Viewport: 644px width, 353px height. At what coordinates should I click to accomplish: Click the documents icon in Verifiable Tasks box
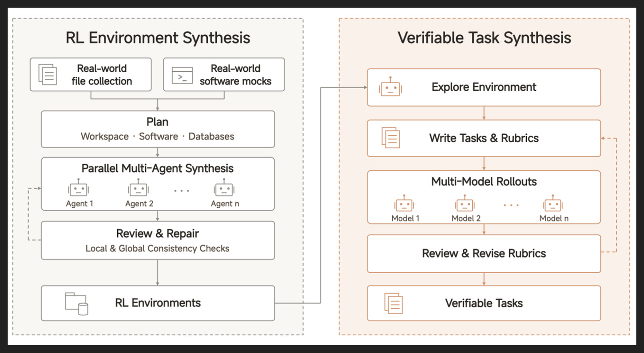[x=393, y=303]
